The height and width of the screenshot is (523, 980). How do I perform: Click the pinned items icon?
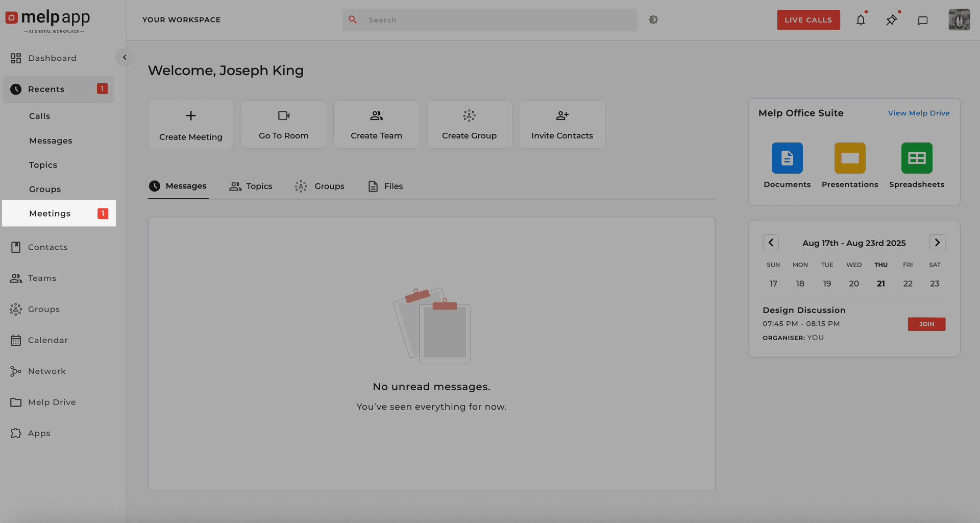click(x=892, y=20)
